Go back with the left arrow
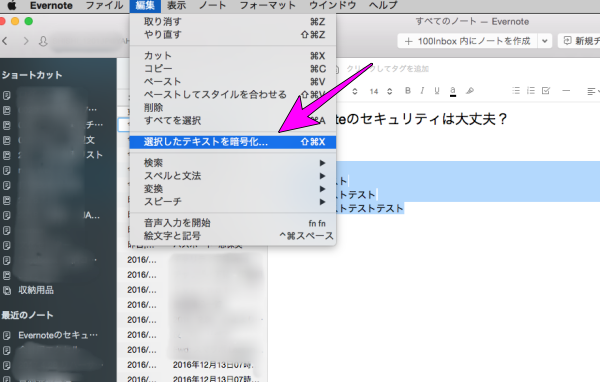Screen dimensions: 600x382 pos(5,41)
